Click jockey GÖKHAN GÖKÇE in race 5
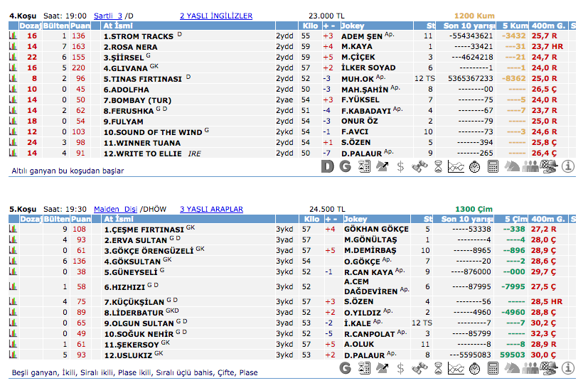The height and width of the screenshot is (388, 588). click(x=376, y=229)
